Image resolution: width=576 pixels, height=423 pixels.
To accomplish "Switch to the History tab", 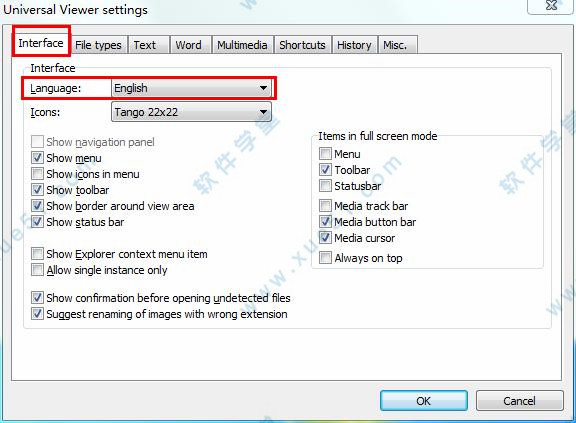I will (354, 45).
